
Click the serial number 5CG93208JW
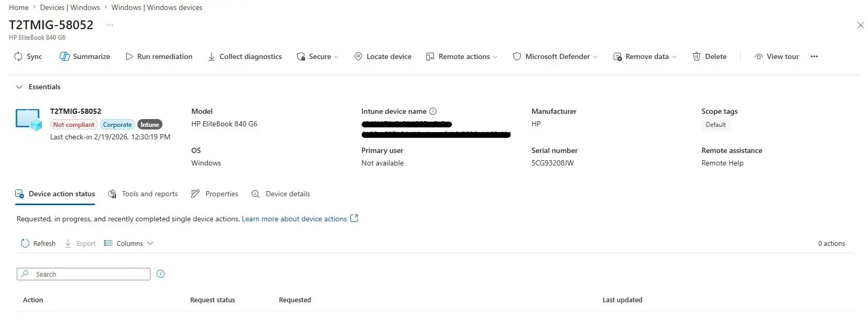coord(553,163)
